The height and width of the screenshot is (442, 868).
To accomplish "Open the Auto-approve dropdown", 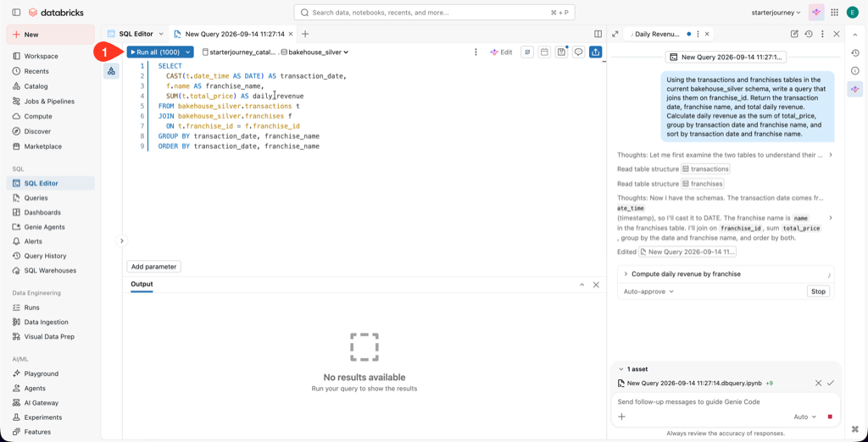I will [648, 291].
